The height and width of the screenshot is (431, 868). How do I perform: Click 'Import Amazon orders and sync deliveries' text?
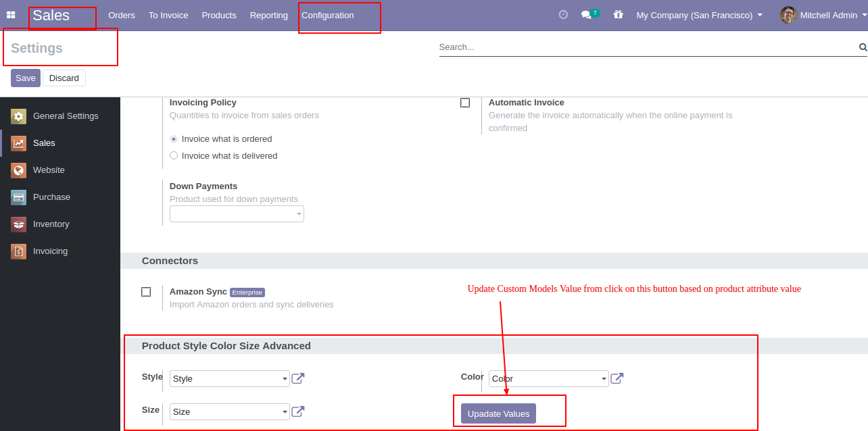[x=251, y=305]
